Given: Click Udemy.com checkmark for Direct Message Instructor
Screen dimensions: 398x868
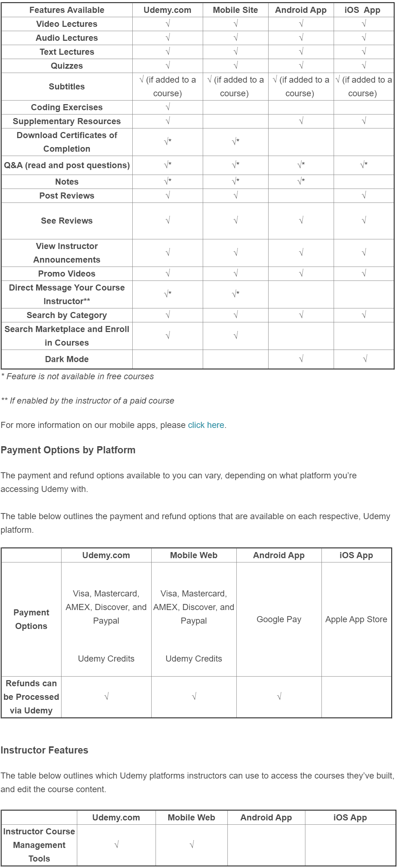Looking at the screenshot, I should click(x=168, y=294).
